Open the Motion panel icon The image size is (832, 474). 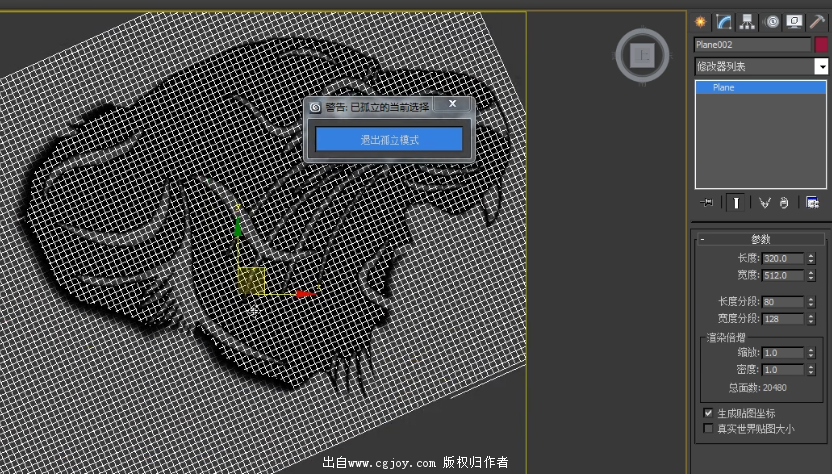(773, 21)
